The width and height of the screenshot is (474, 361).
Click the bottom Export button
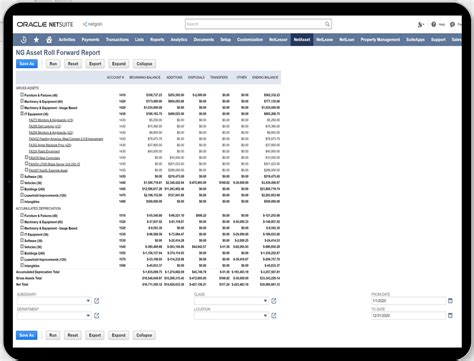(x=95, y=335)
